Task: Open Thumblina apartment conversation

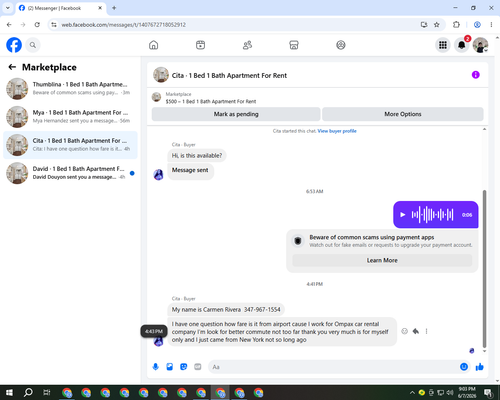Action: 70,89
